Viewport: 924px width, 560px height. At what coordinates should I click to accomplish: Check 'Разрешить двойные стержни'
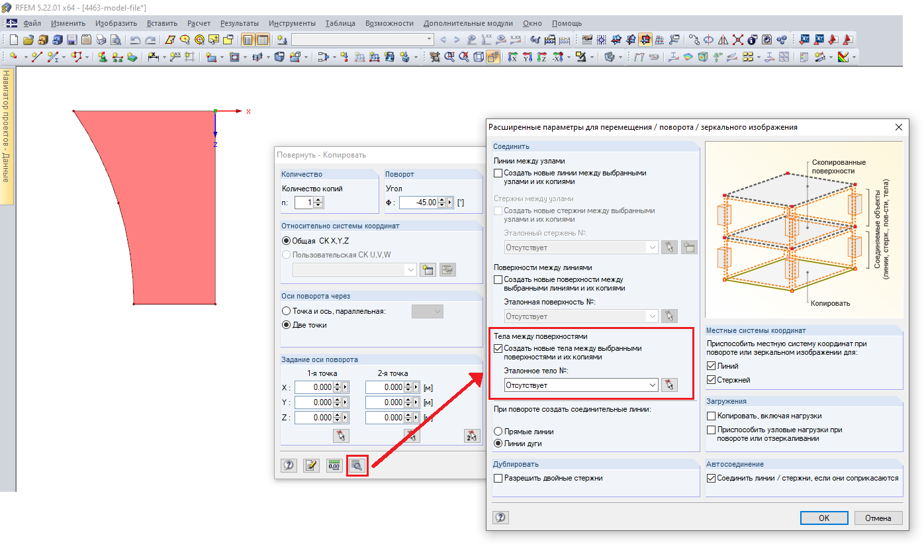click(x=498, y=478)
